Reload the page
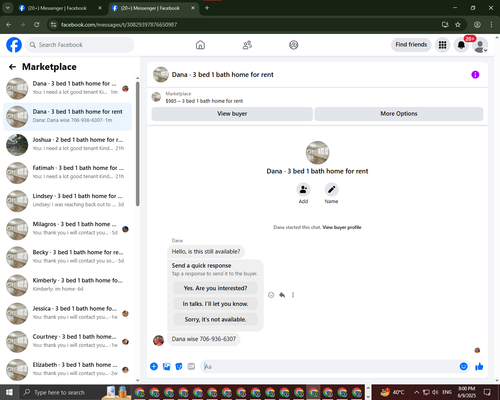Image resolution: width=500 pixels, height=400 pixels. point(37,25)
